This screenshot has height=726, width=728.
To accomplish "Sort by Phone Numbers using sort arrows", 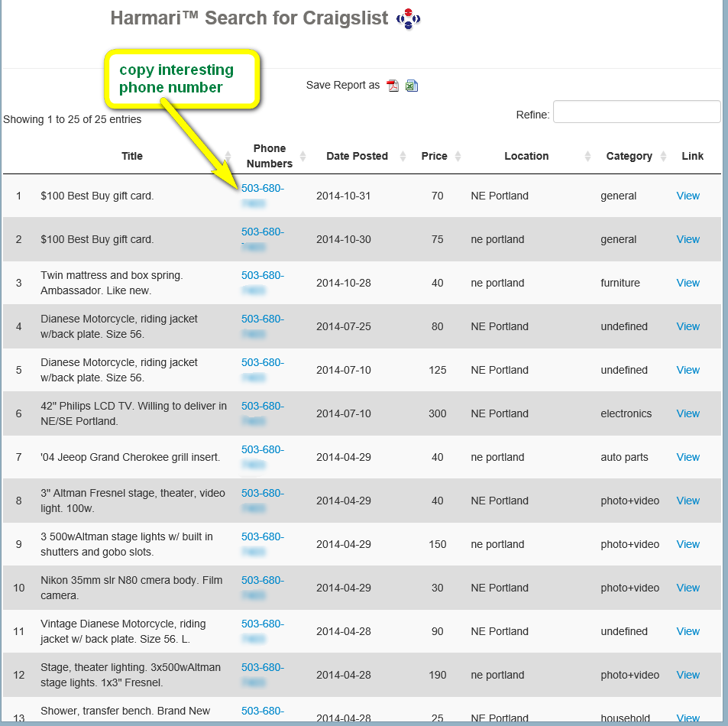I will click(x=303, y=156).
